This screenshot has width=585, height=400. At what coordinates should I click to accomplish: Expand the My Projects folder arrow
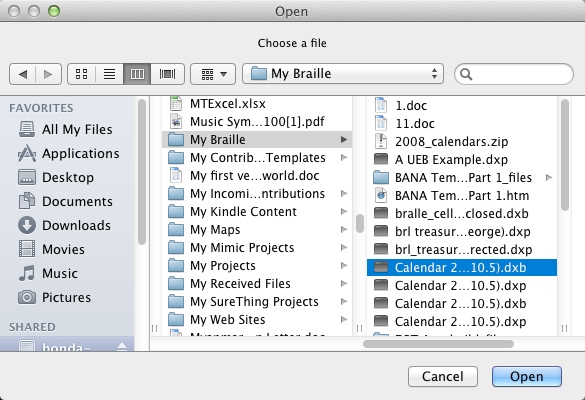pos(344,265)
